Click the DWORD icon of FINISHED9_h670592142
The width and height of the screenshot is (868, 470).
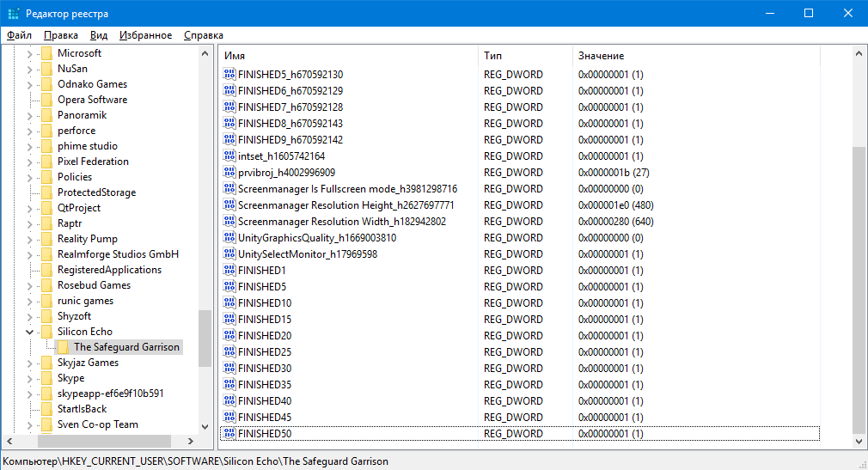click(x=229, y=139)
